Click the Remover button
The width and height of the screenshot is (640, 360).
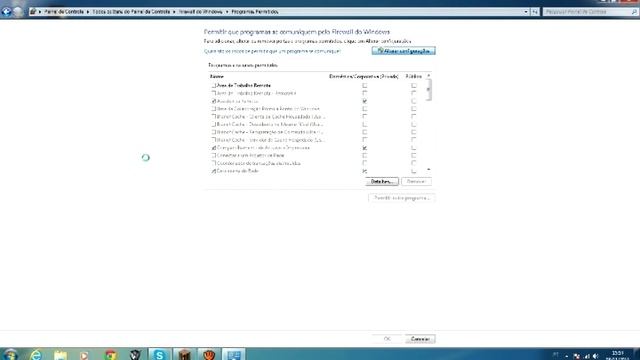click(416, 182)
